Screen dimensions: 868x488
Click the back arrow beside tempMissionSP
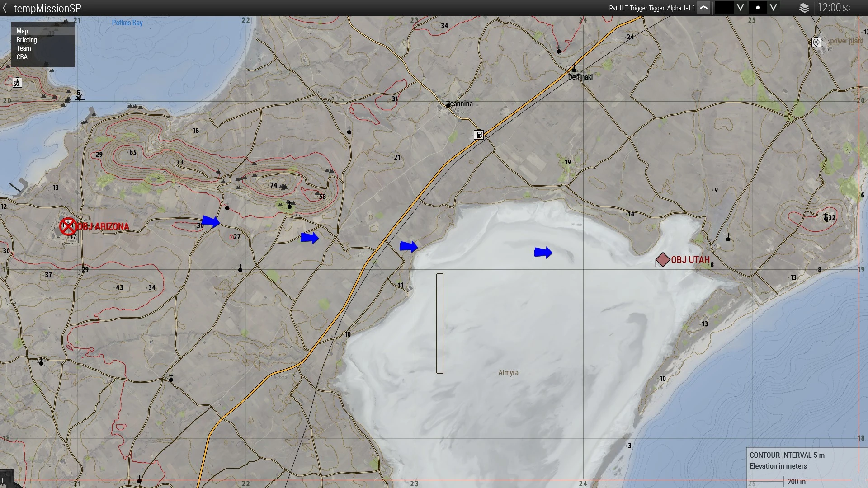(x=5, y=8)
